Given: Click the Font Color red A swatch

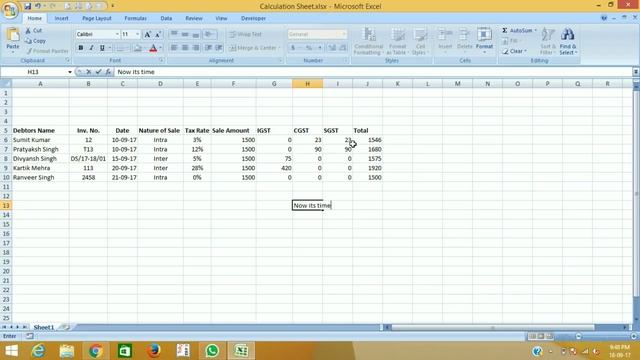Looking at the screenshot, I should [x=153, y=48].
